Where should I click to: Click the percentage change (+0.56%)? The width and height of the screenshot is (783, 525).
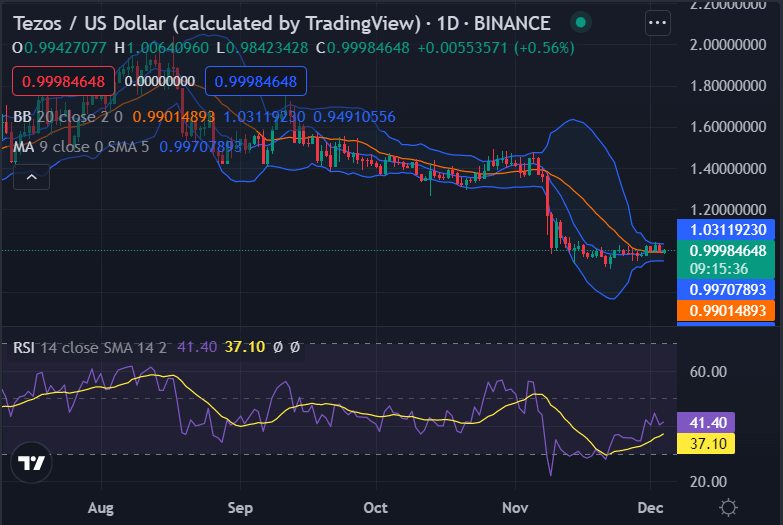coord(544,48)
